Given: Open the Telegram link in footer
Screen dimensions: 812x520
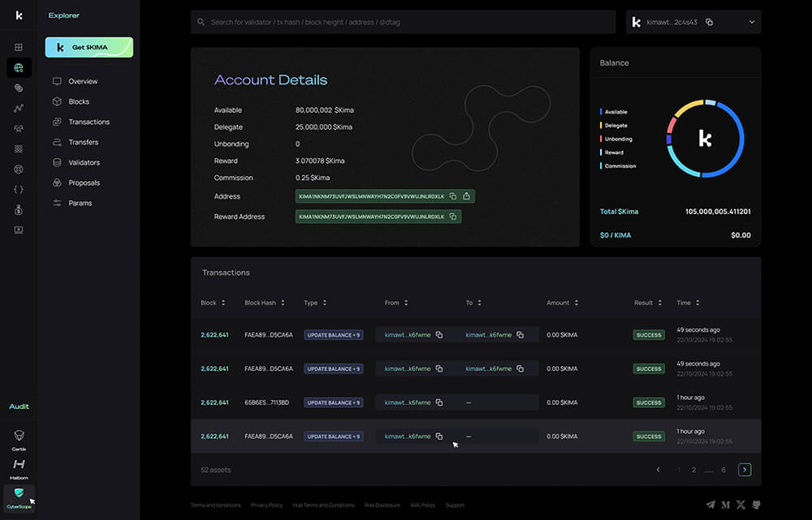Looking at the screenshot, I should click(x=710, y=505).
